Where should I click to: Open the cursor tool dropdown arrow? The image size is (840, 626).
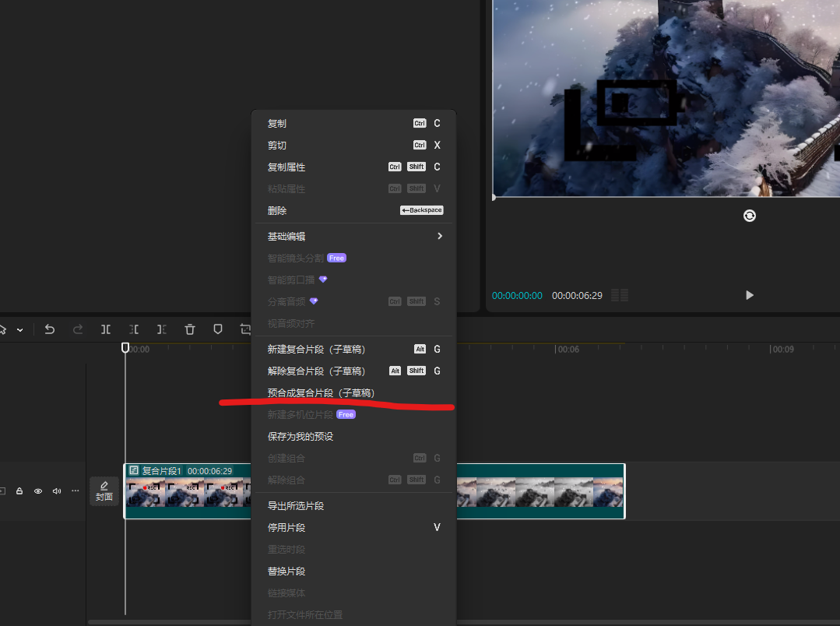[20, 330]
